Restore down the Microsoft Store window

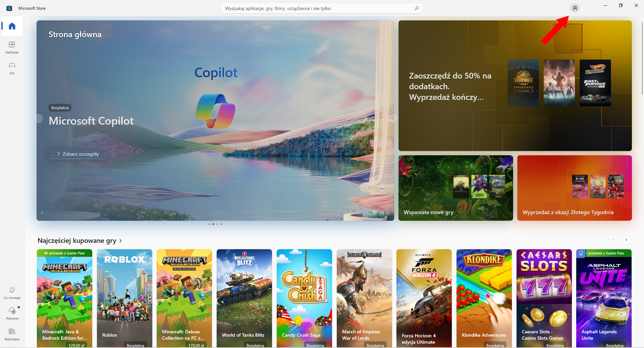621,5
